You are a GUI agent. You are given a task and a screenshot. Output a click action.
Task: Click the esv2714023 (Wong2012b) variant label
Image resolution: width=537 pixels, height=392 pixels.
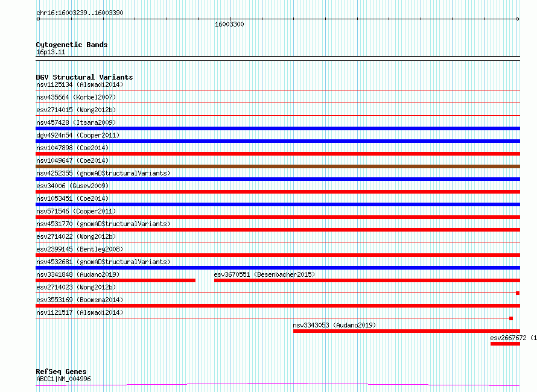(x=76, y=287)
